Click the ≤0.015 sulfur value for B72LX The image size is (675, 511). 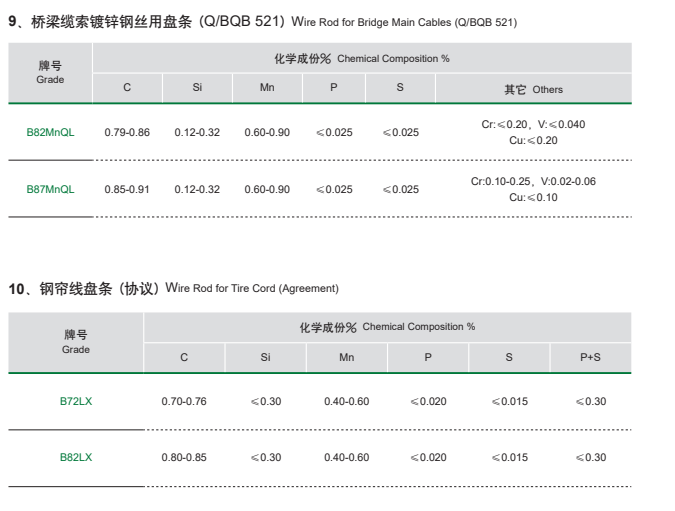click(509, 401)
